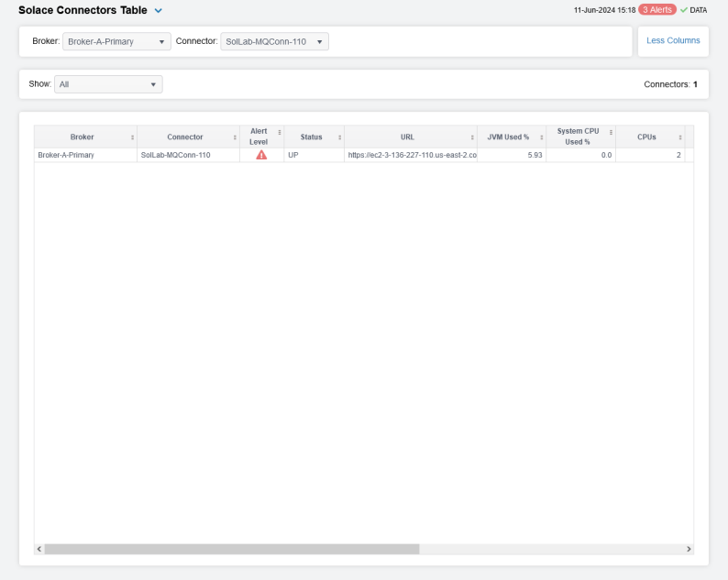Click the red alert warning triangle icon

click(261, 155)
